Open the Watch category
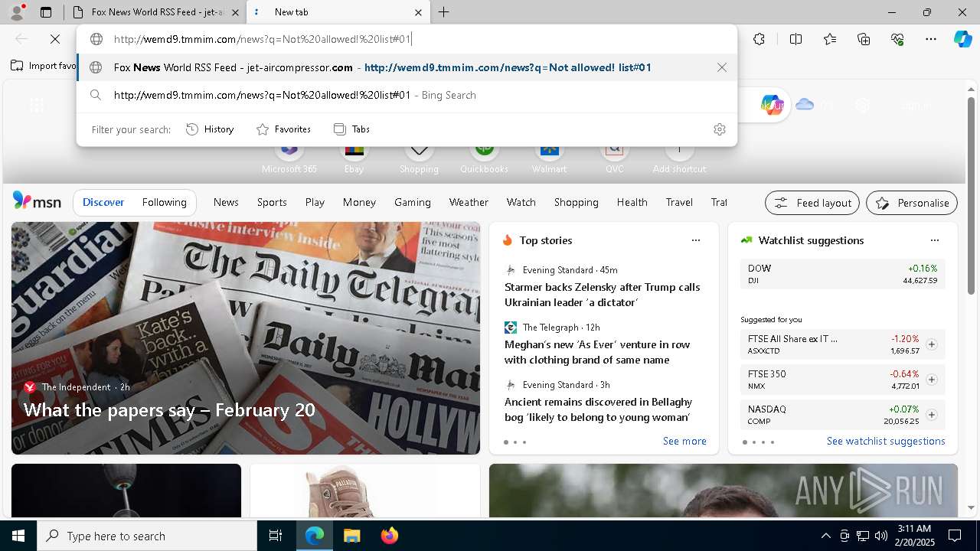Viewport: 980px width, 551px height. pos(521,202)
